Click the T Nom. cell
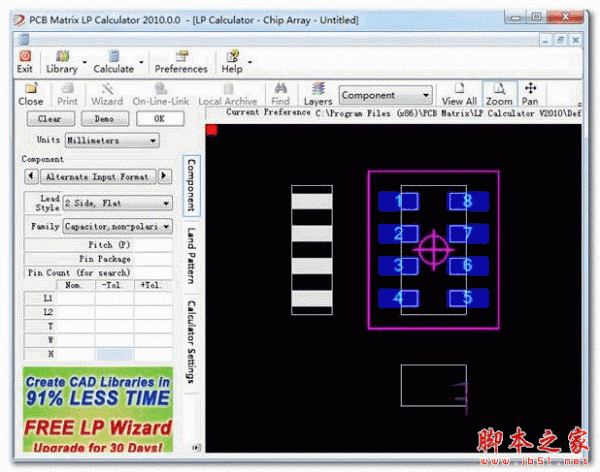 [x=75, y=326]
